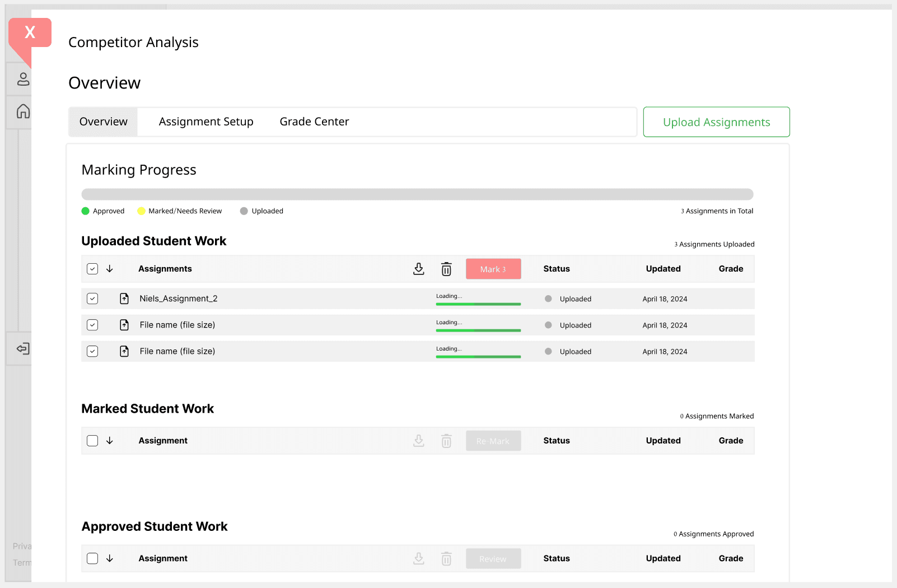Click file icon beside Niels_Assignment_2

click(124, 299)
